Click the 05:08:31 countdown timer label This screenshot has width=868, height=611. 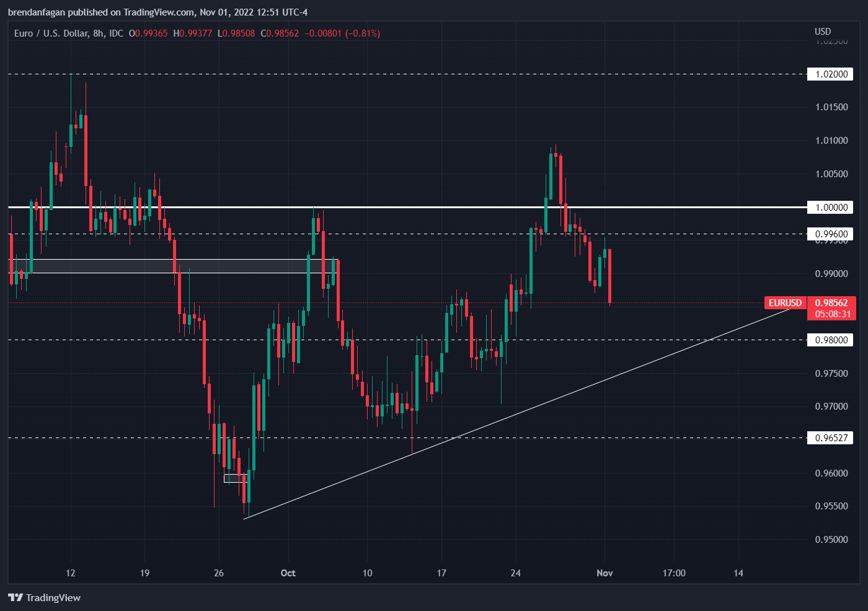pos(833,314)
